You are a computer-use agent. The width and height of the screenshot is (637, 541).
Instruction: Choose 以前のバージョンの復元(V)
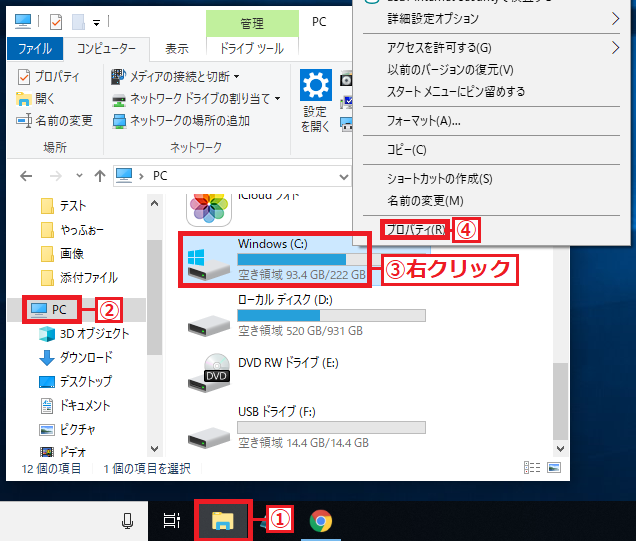pyautogui.click(x=492, y=70)
